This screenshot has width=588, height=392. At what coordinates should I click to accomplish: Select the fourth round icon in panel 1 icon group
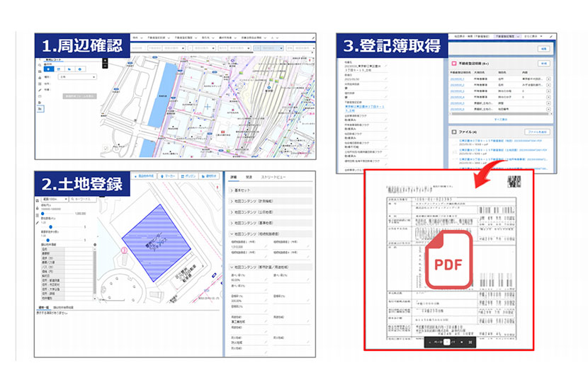click(x=80, y=69)
